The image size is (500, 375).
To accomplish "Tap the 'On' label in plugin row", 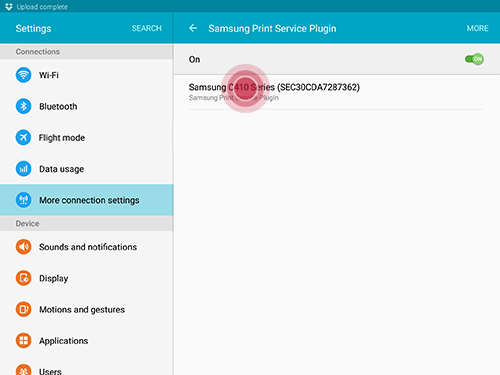I will pyautogui.click(x=194, y=59).
